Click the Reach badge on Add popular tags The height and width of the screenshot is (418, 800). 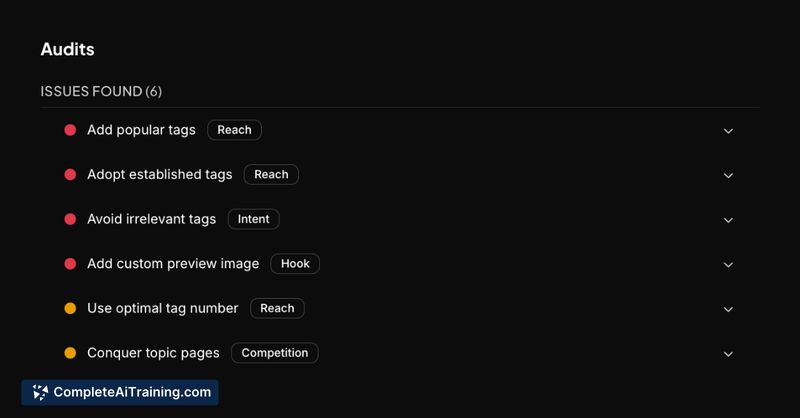click(235, 130)
